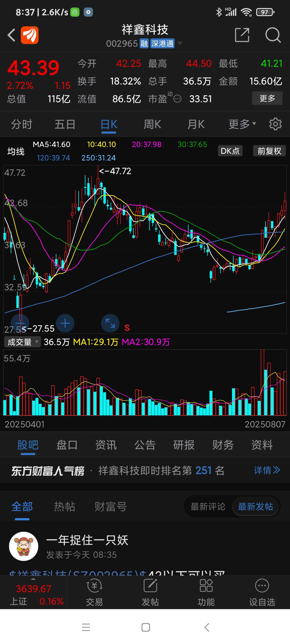Image resolution: width=290 pixels, height=644 pixels.
Task: Tap 设自选 add to watchlist icon
Action: pyautogui.click(x=262, y=592)
